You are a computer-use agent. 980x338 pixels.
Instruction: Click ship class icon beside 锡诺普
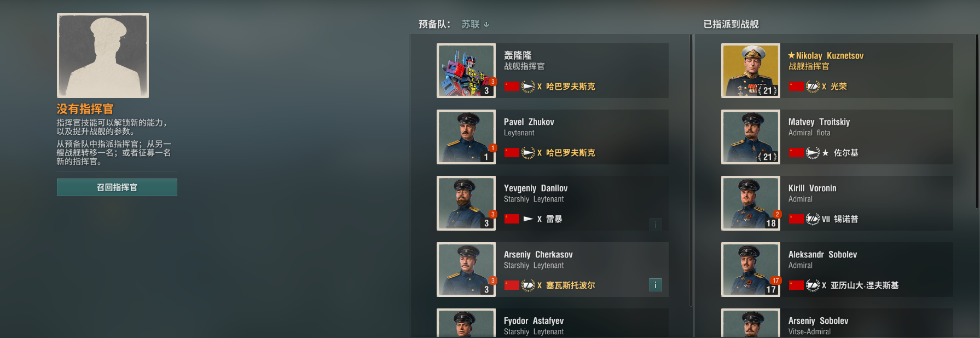coord(813,219)
